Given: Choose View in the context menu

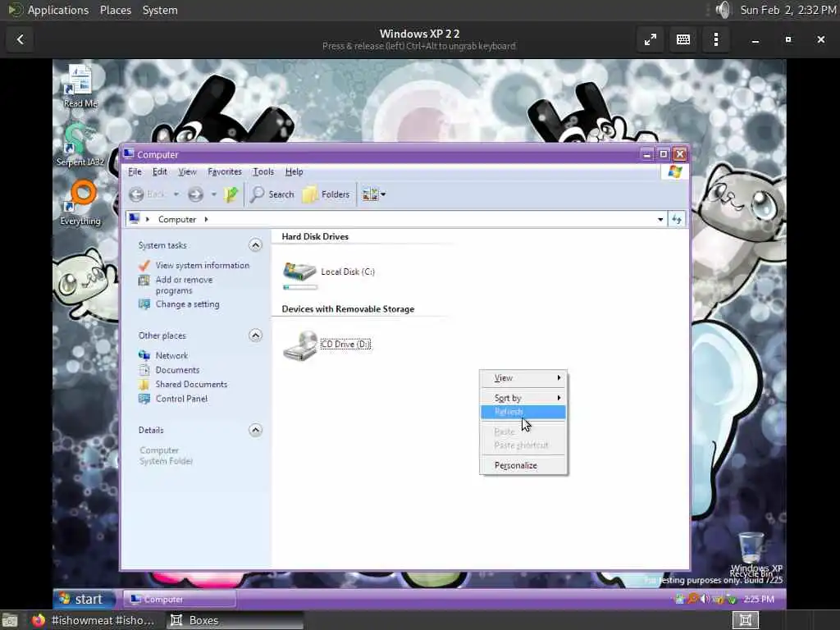Looking at the screenshot, I should 523,378.
